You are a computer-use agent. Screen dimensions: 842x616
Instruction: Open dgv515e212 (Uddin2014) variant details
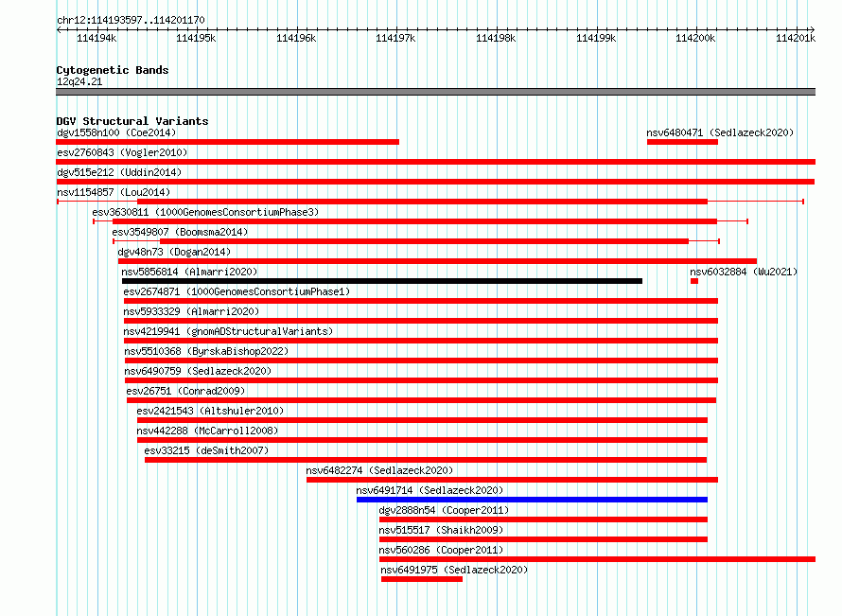pyautogui.click(x=119, y=172)
